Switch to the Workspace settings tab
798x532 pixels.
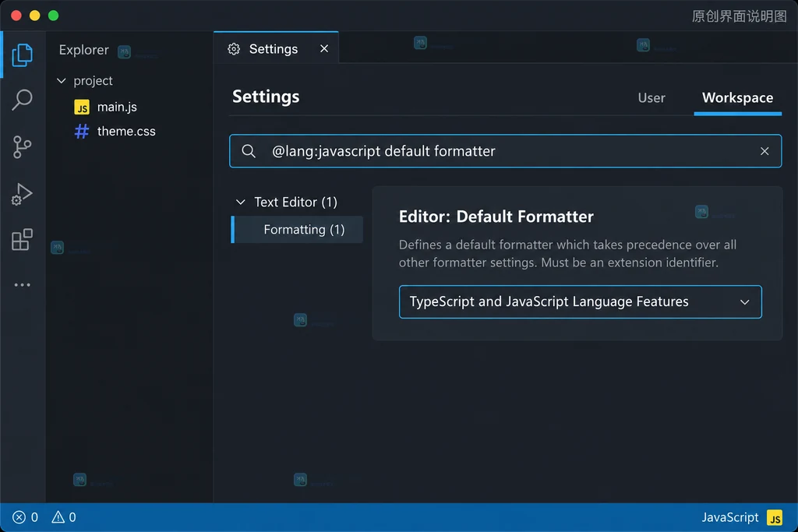point(737,97)
